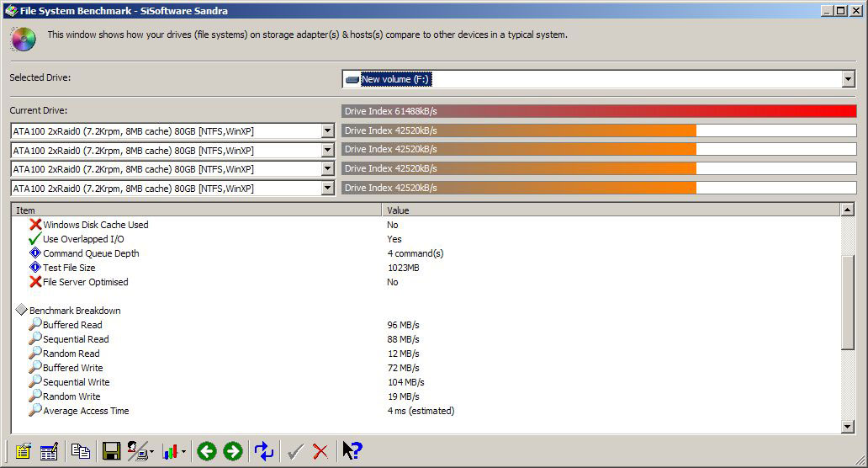Click the 1023MB value
The height and width of the screenshot is (468, 868).
[x=403, y=268]
